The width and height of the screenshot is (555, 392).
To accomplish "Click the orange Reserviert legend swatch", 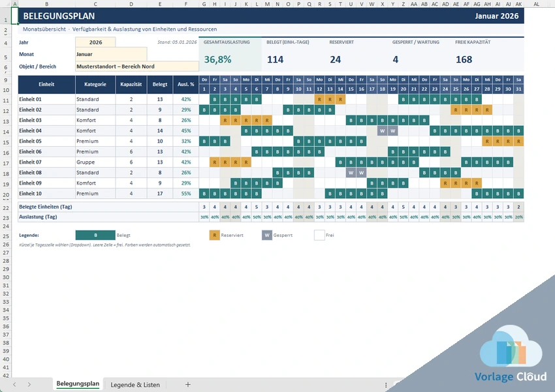I will coord(215,235).
